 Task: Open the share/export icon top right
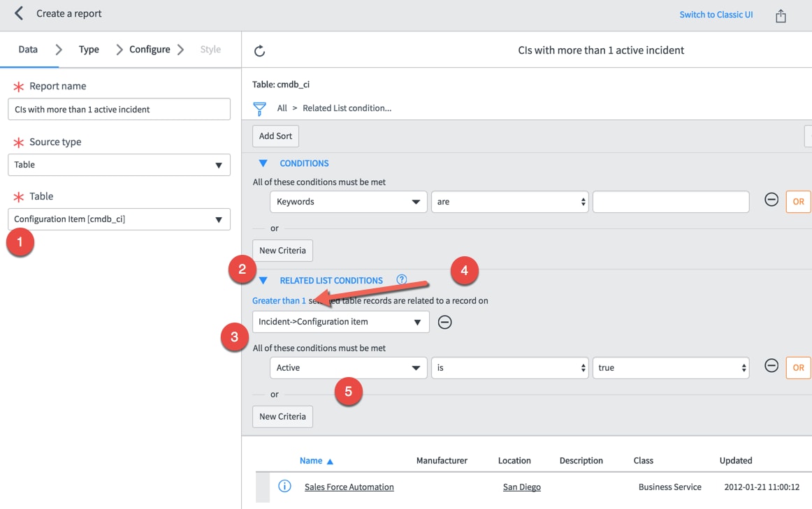(781, 13)
